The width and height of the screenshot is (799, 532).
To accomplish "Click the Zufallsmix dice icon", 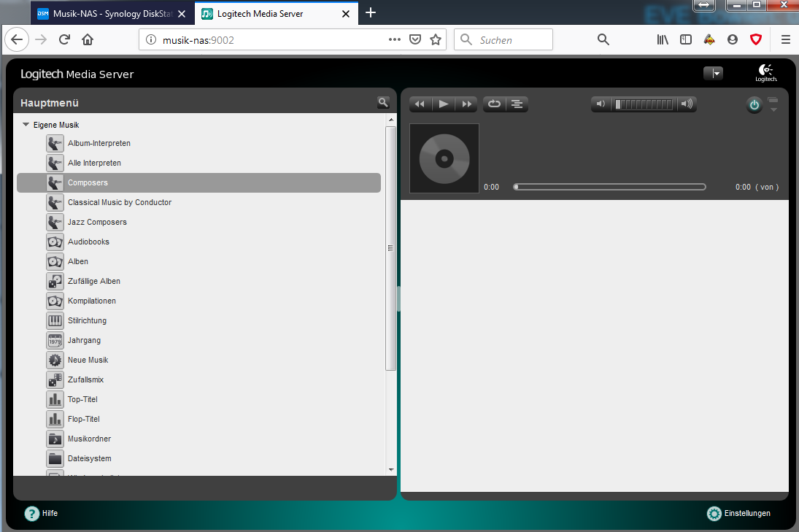I will pos(55,379).
